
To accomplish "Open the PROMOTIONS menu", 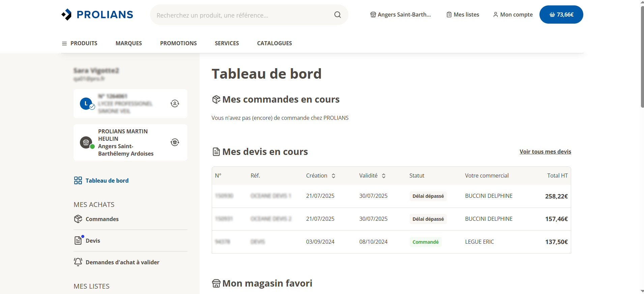I will [178, 43].
